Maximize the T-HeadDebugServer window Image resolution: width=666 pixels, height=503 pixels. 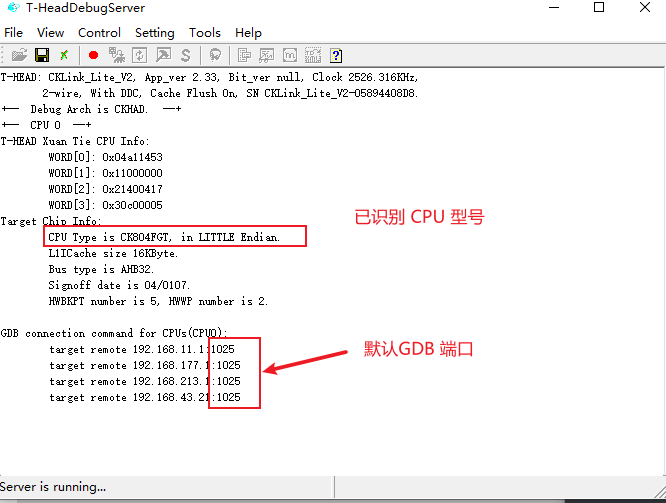[x=599, y=7]
